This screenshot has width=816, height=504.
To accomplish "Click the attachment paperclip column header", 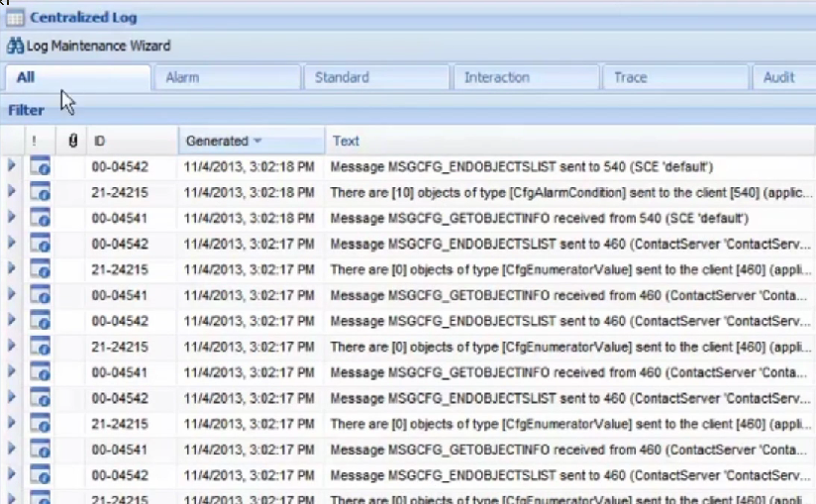I will click(x=72, y=142).
